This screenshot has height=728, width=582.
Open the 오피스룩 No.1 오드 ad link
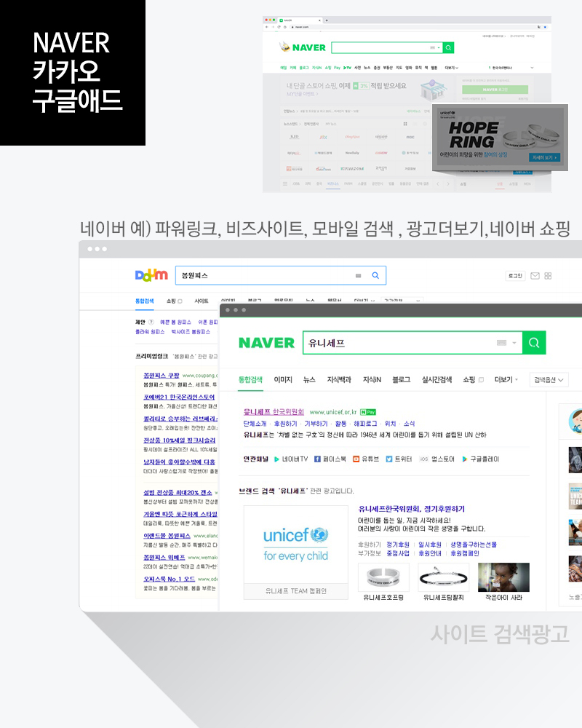(169, 579)
